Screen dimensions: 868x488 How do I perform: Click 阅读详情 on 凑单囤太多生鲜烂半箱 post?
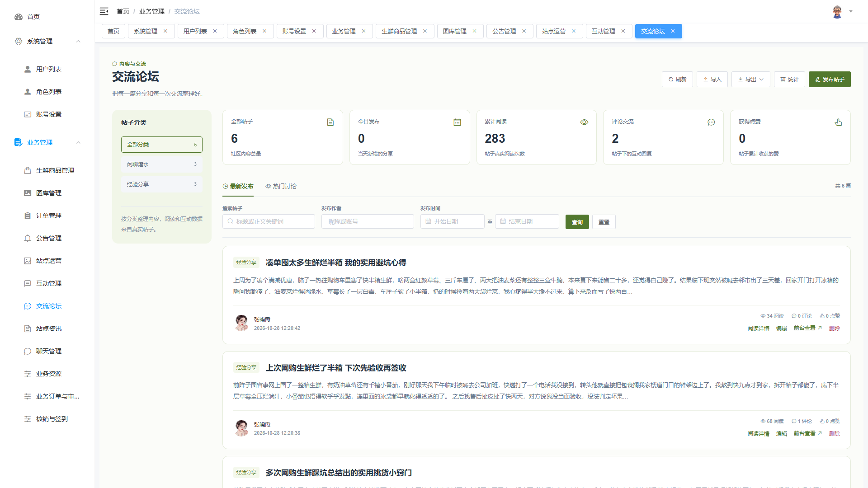[x=758, y=328]
